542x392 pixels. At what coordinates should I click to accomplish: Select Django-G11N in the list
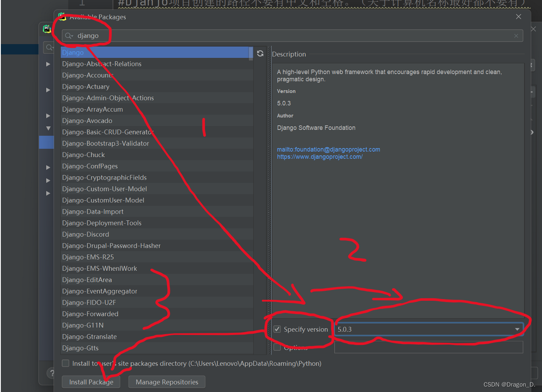pyautogui.click(x=157, y=325)
